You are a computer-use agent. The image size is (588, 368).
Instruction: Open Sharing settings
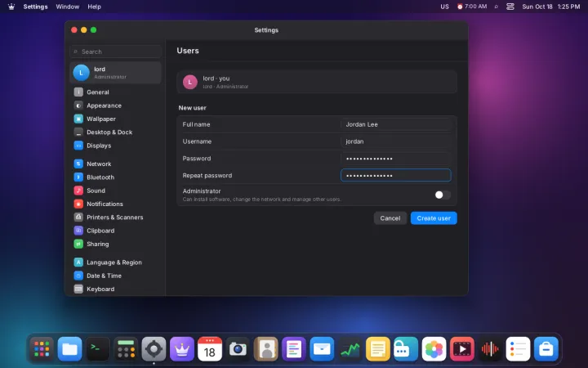(115, 244)
